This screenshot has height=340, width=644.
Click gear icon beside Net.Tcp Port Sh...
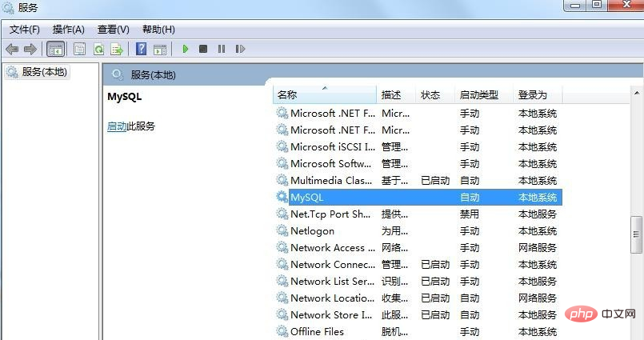(282, 214)
